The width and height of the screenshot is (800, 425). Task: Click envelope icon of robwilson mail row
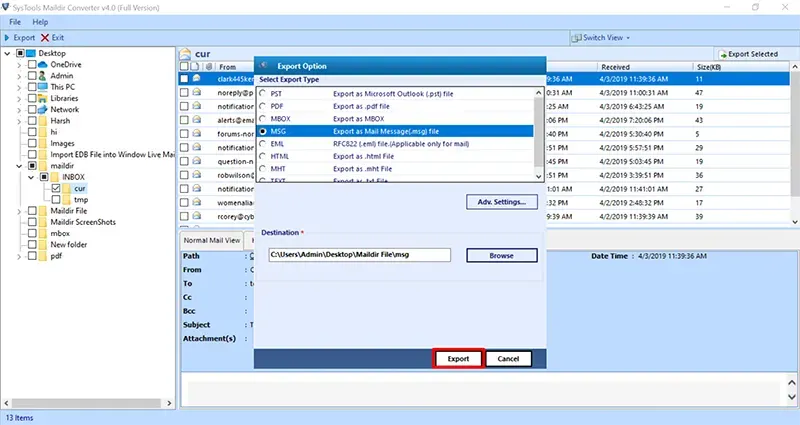[x=196, y=175]
